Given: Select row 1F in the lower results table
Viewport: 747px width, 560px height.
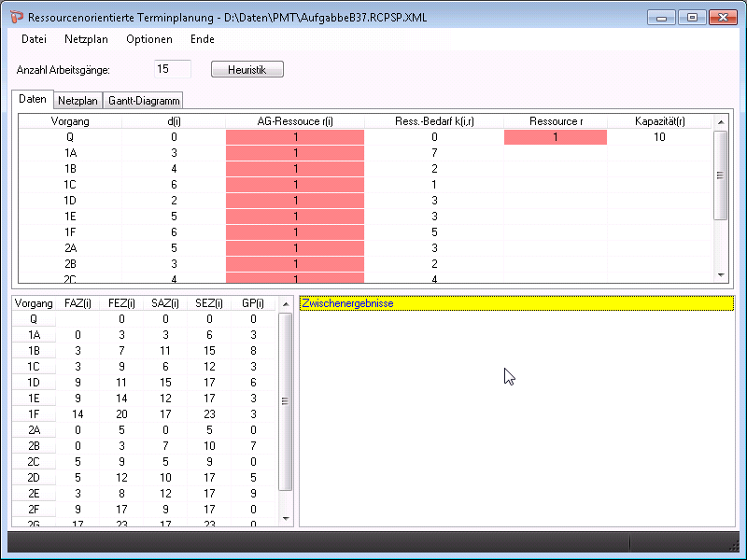Looking at the screenshot, I should [34, 413].
